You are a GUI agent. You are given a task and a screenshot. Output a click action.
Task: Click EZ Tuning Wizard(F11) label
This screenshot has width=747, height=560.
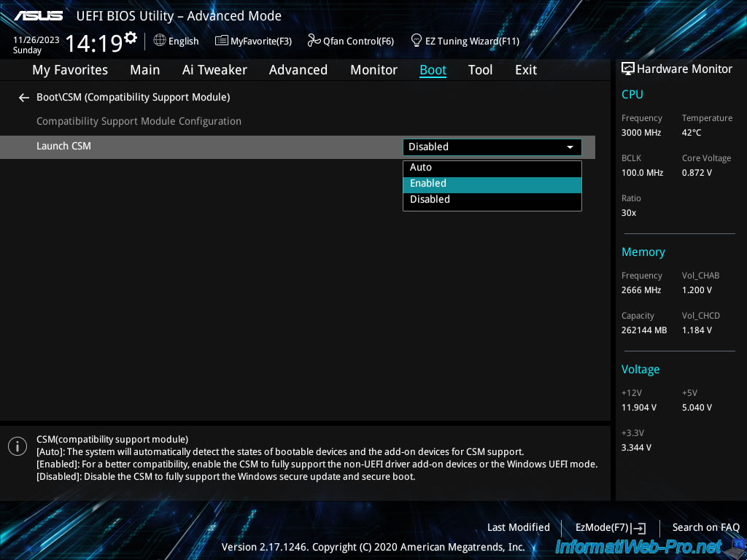click(472, 42)
